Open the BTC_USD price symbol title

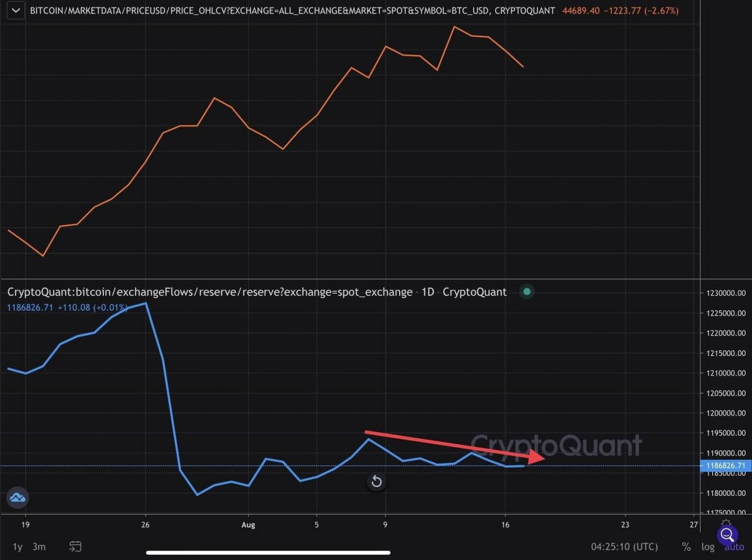[292, 11]
